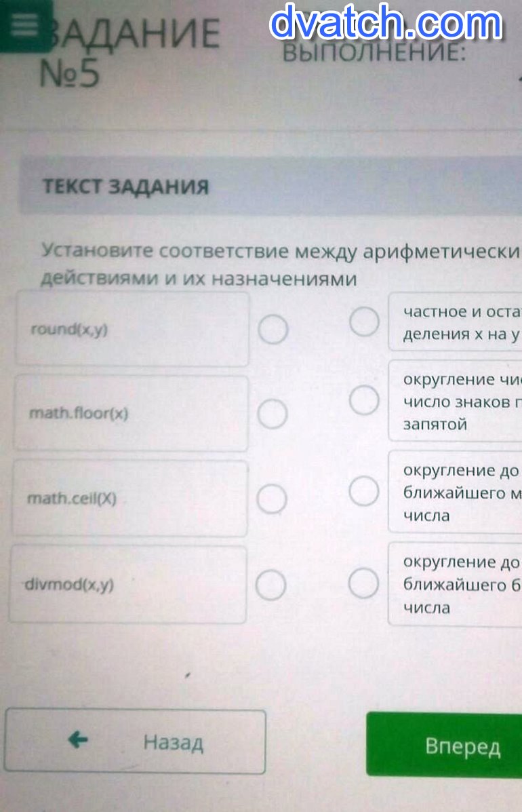Click the math.ceil(X) option box
Image resolution: width=522 pixels, height=812 pixels.
(x=129, y=499)
